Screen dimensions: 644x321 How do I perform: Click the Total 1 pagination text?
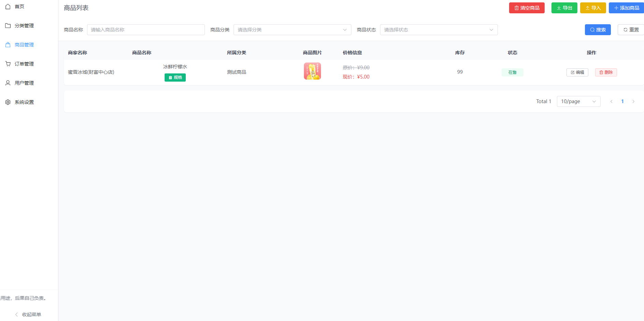544,101
